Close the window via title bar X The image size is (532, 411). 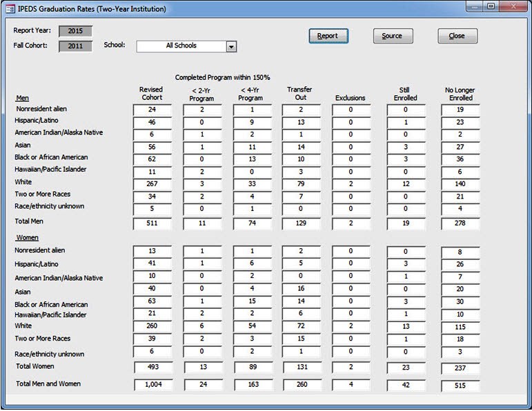[x=513, y=6]
